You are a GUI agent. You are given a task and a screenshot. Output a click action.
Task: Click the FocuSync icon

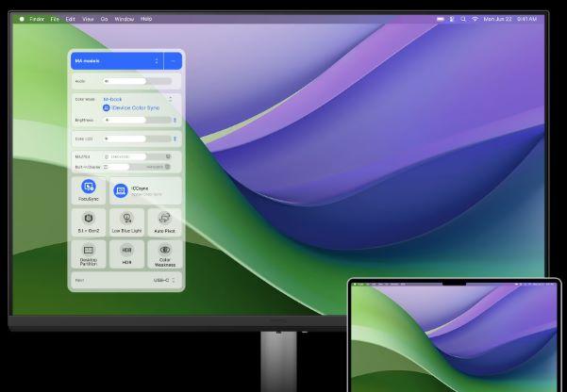pos(89,187)
